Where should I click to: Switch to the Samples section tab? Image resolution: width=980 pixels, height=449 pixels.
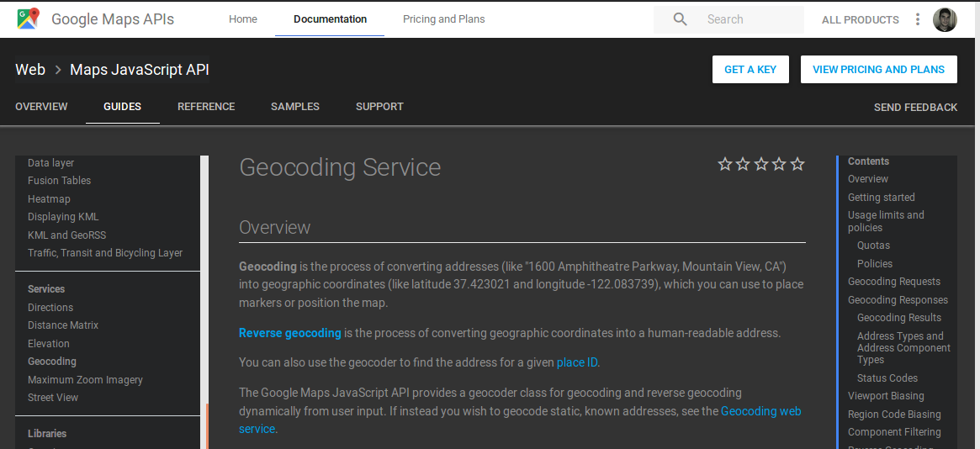pyautogui.click(x=295, y=107)
